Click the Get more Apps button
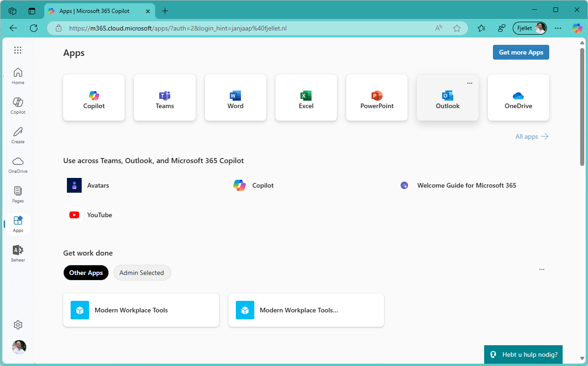 [x=521, y=52]
